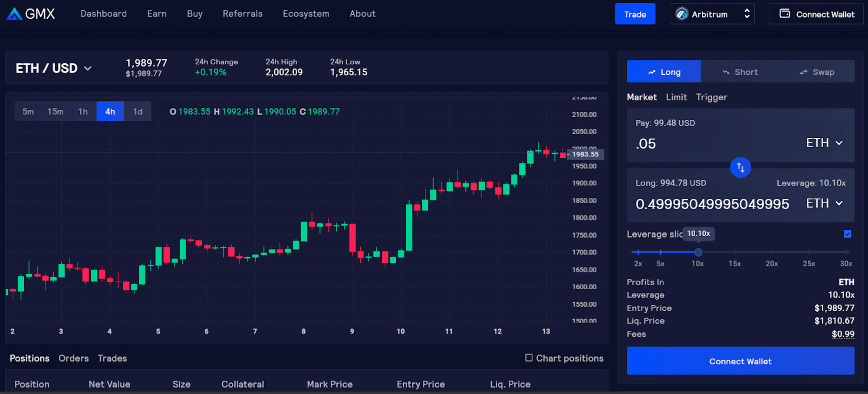Open the Orders tab
The height and width of the screenshot is (394, 868).
[74, 358]
